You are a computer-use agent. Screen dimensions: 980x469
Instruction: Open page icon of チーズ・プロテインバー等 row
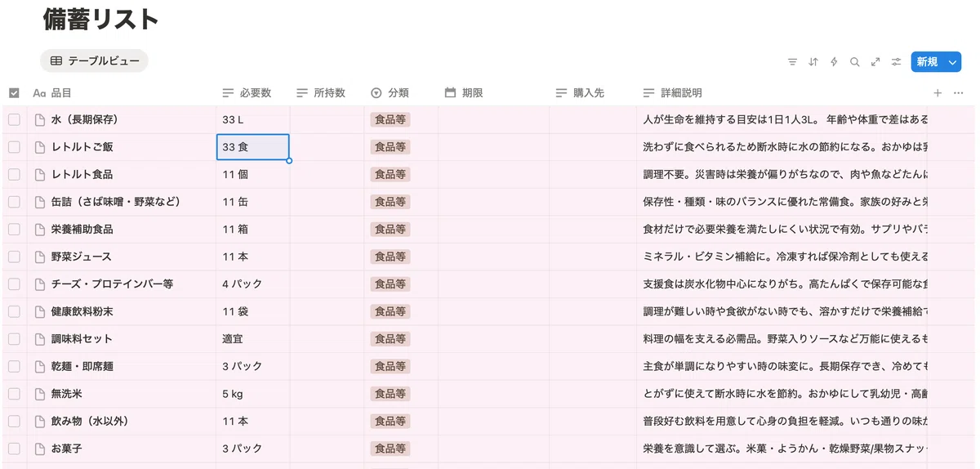tap(39, 284)
